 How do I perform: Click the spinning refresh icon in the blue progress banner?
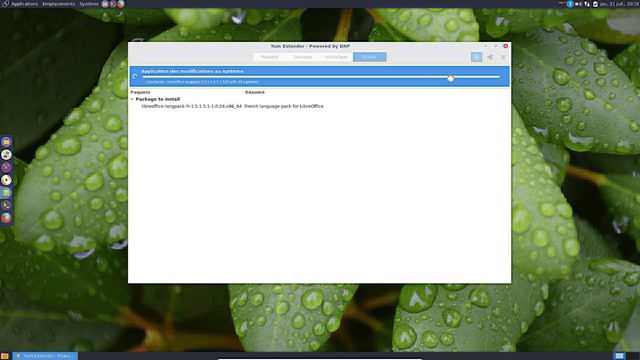[135, 76]
